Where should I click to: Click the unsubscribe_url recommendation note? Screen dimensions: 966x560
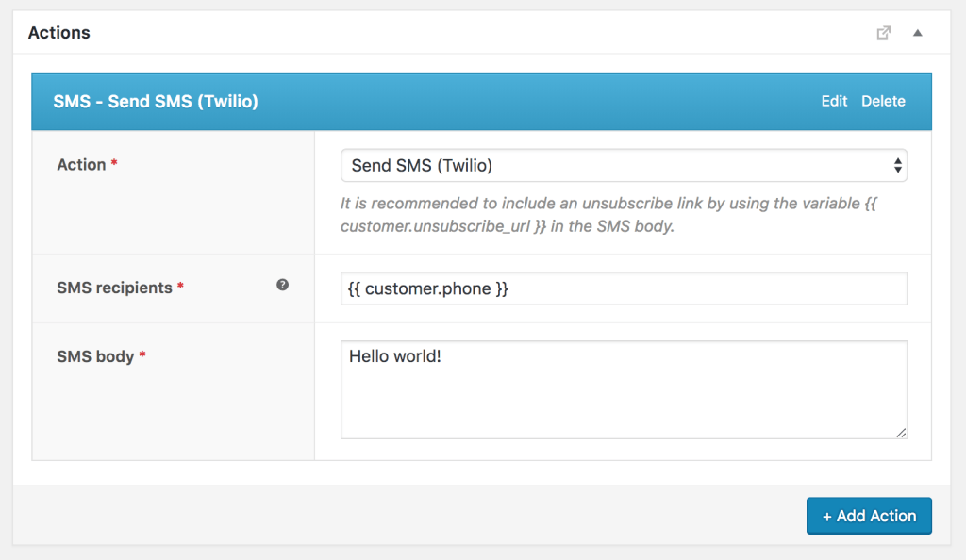coord(608,216)
